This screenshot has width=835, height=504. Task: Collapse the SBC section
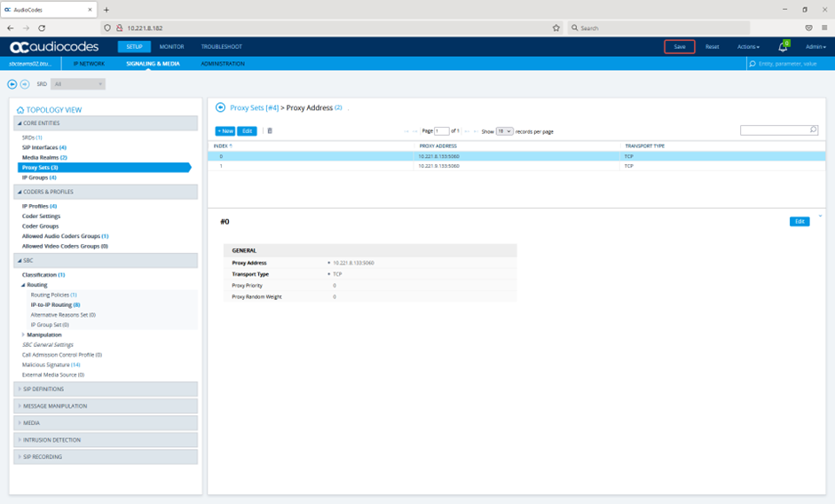tap(106, 261)
